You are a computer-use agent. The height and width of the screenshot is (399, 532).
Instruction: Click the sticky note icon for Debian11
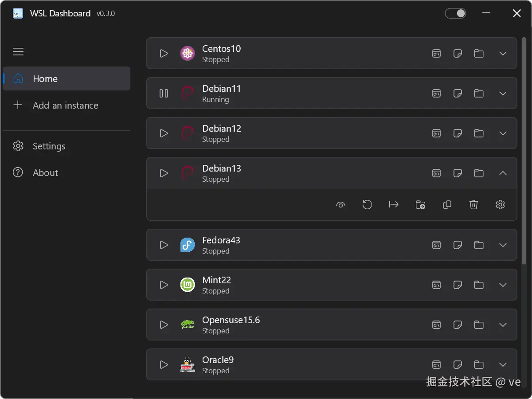[458, 94]
